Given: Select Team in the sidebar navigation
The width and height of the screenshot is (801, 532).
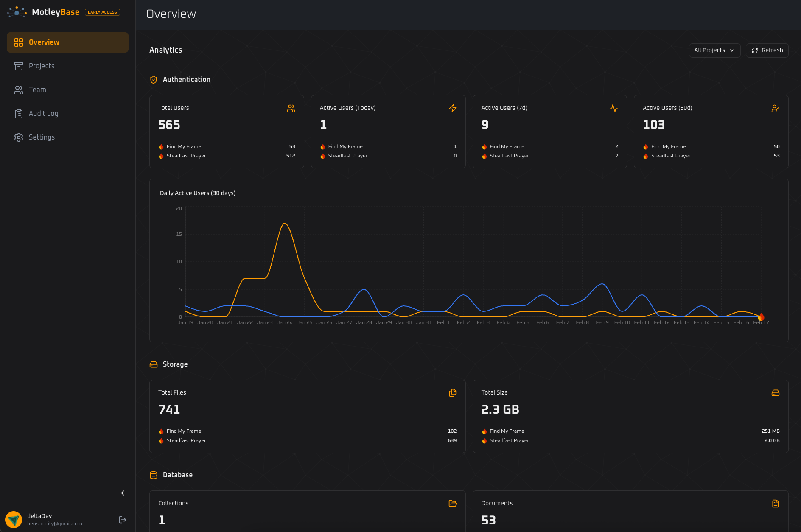Looking at the screenshot, I should tap(37, 90).
